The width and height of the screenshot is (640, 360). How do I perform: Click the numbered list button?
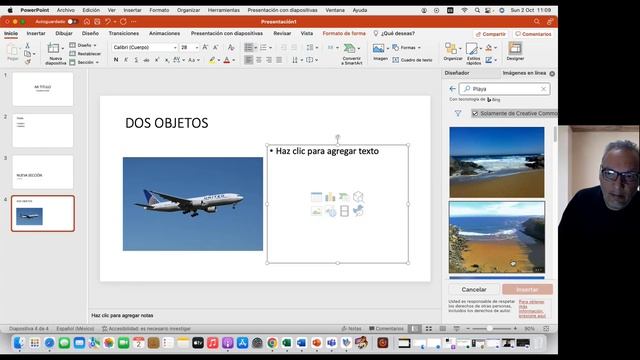tap(263, 48)
